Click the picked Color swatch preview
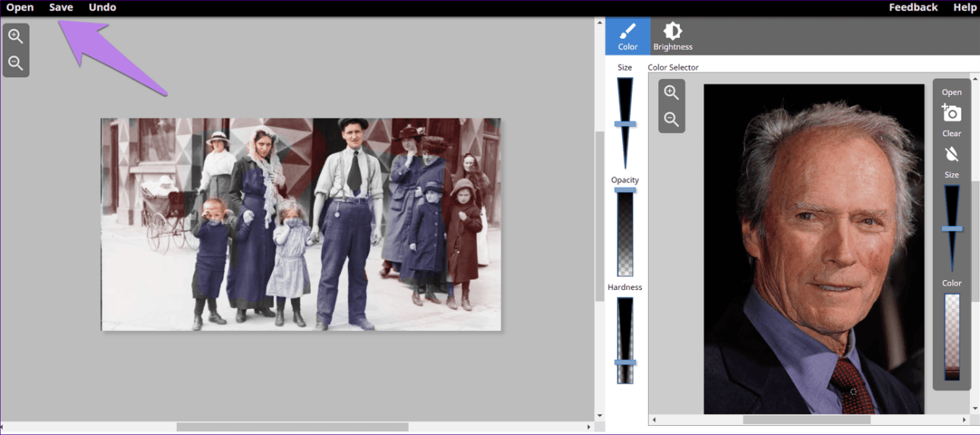 click(952, 336)
